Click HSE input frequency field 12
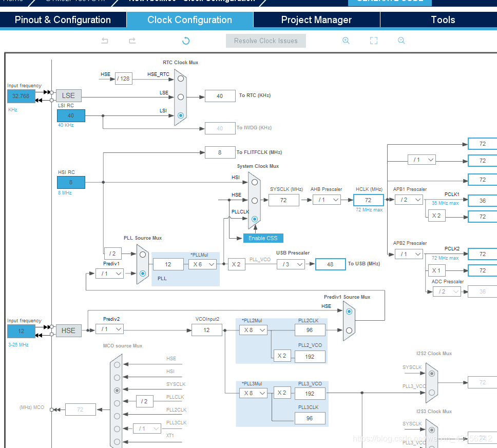The width and height of the screenshot is (497, 448). click(x=21, y=331)
